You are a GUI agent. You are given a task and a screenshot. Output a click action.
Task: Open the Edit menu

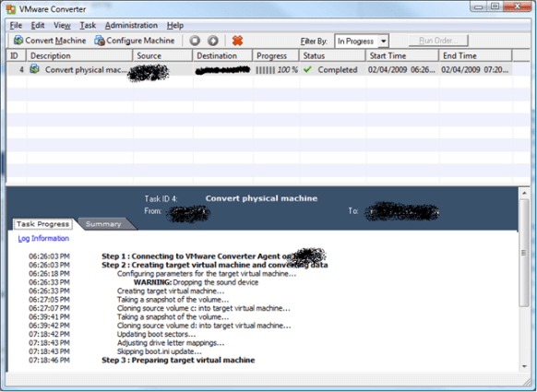tap(38, 25)
